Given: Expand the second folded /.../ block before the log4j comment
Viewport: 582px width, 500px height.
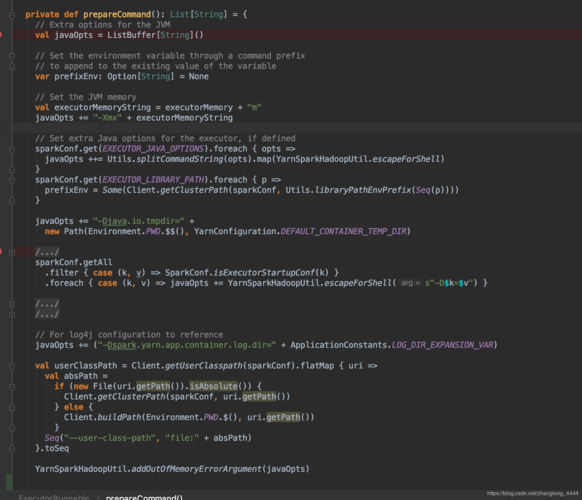Looking at the screenshot, I should coord(12,315).
